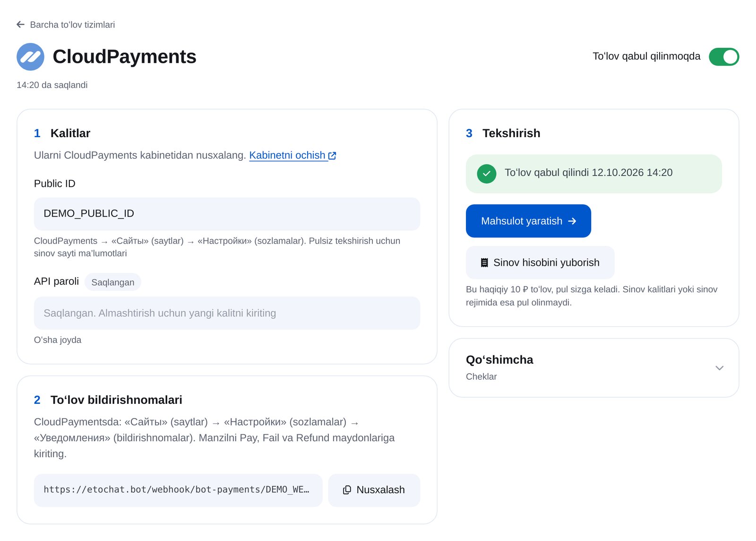Toggle the 'To'lov qabul qilinmoqda' switch
The height and width of the screenshot is (541, 756).
[x=724, y=57]
